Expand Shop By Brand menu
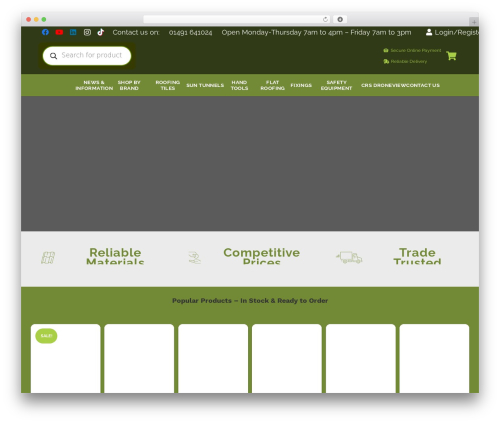The height and width of the screenshot is (423, 500). pyautogui.click(x=129, y=85)
